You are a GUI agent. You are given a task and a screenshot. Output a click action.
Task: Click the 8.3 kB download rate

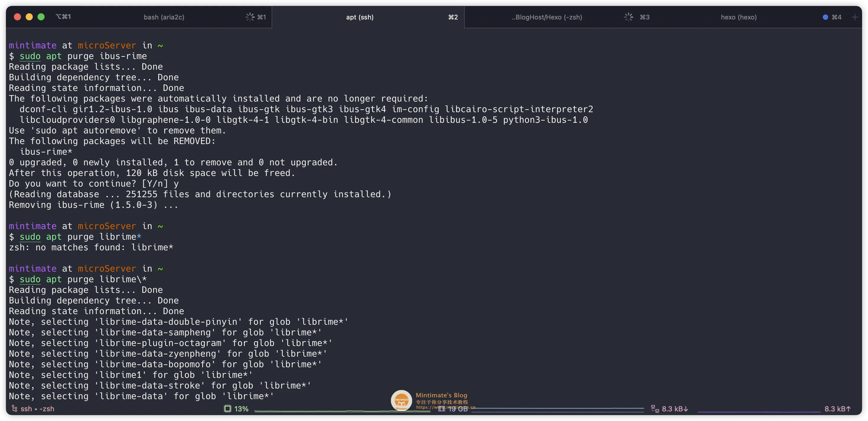pos(675,409)
